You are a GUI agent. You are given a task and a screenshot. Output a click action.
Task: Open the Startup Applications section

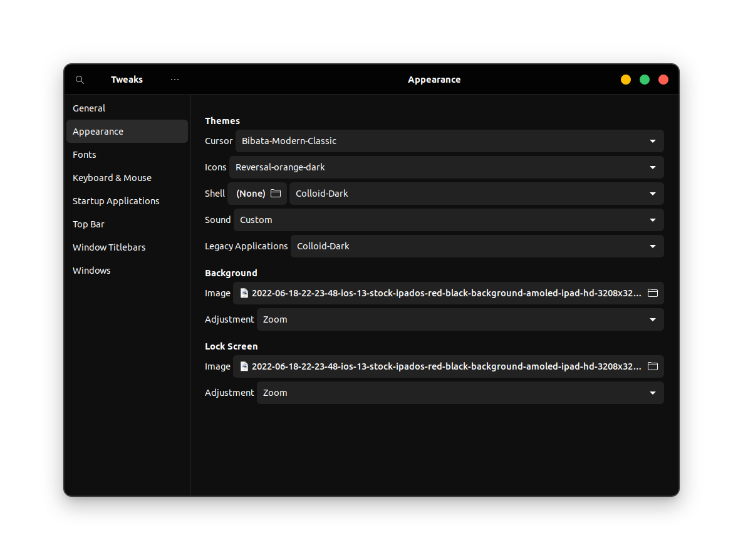[x=116, y=201]
